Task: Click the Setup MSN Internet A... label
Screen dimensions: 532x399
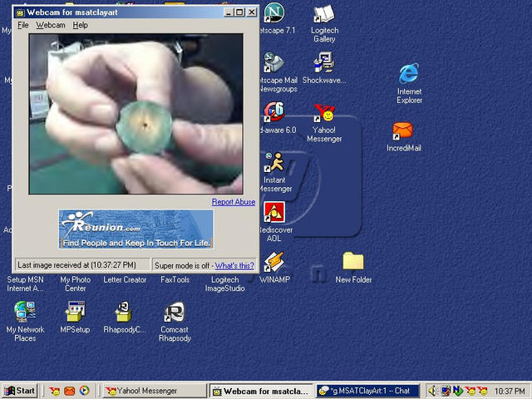Action: pyautogui.click(x=25, y=284)
